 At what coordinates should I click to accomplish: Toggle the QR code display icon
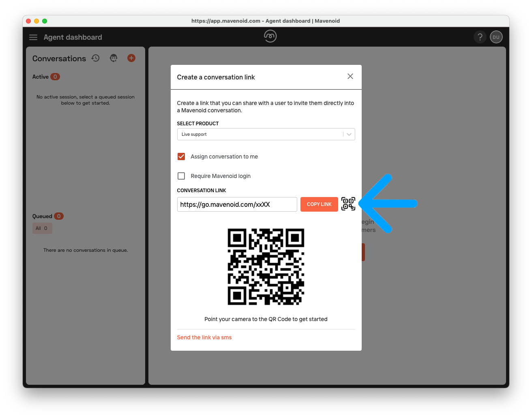[348, 204]
